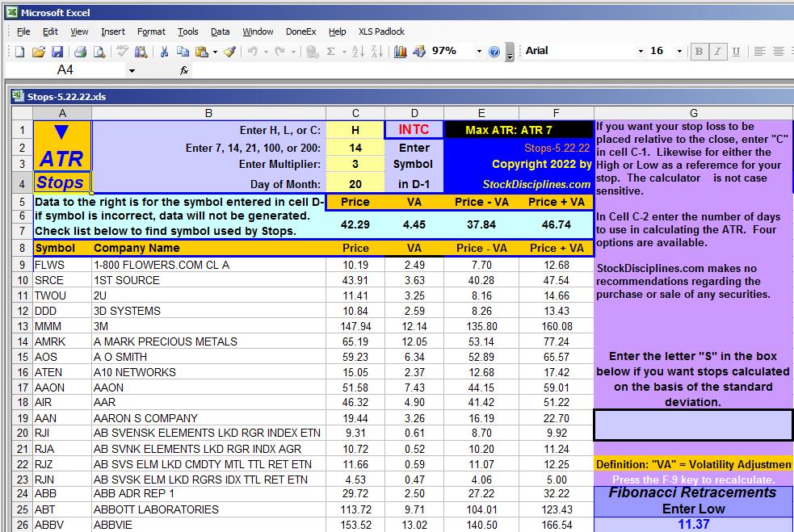794x532 pixels.
Task: Open the Insert menu
Action: 113,31
